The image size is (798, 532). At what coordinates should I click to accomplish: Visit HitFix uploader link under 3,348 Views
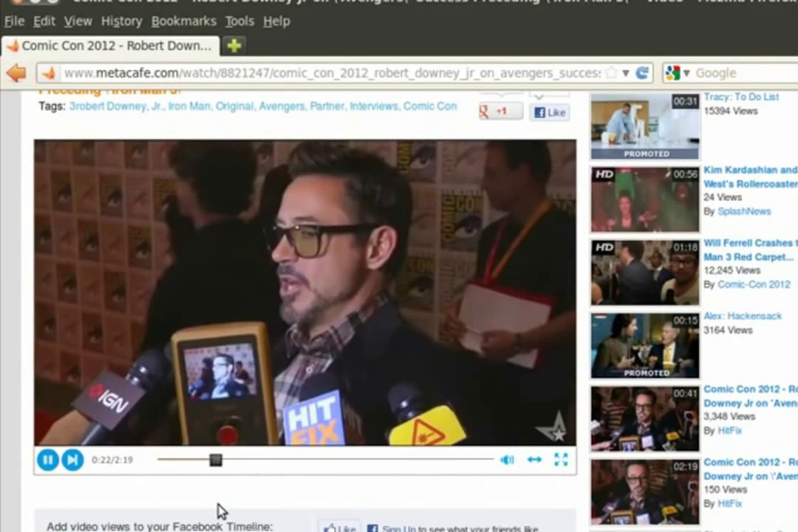click(x=730, y=431)
